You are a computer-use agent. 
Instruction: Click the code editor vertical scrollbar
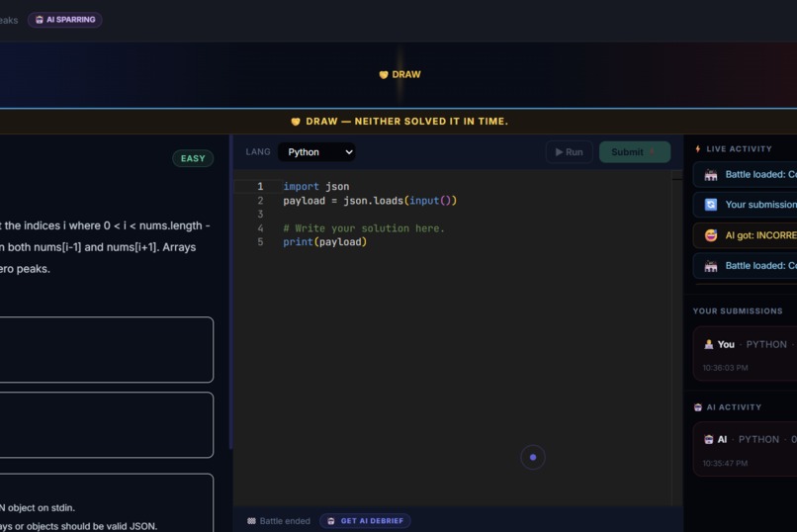pos(677,338)
